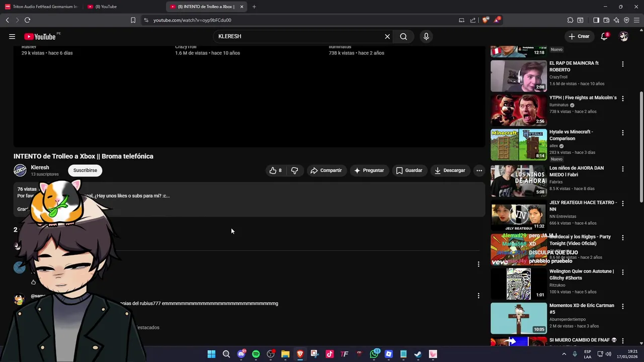Open the YouTube hamburger guide menu
Viewport: 644px width, 362px height.
coord(12,36)
